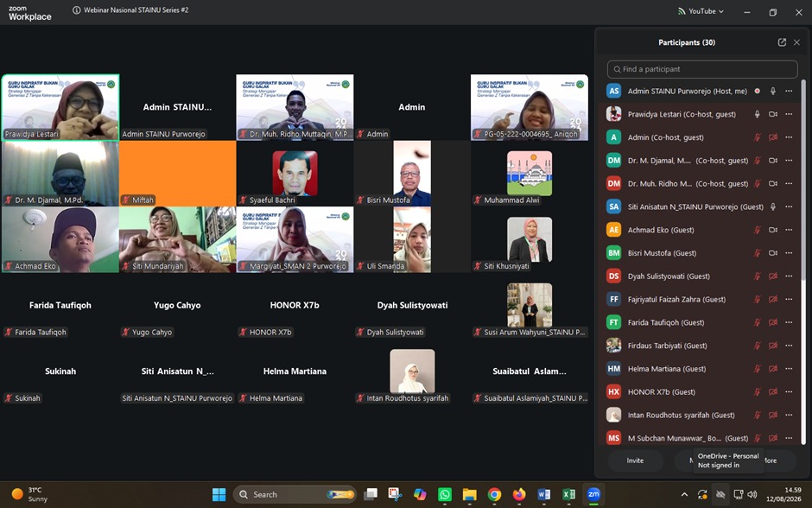Click Achmad Eko's camera icon in list
This screenshot has width=812, height=508.
772,230
